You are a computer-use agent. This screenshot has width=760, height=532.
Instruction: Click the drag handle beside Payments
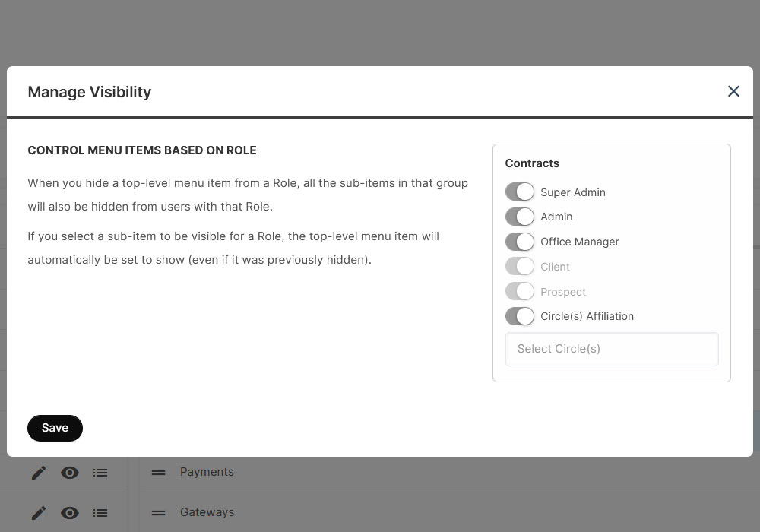(x=158, y=473)
